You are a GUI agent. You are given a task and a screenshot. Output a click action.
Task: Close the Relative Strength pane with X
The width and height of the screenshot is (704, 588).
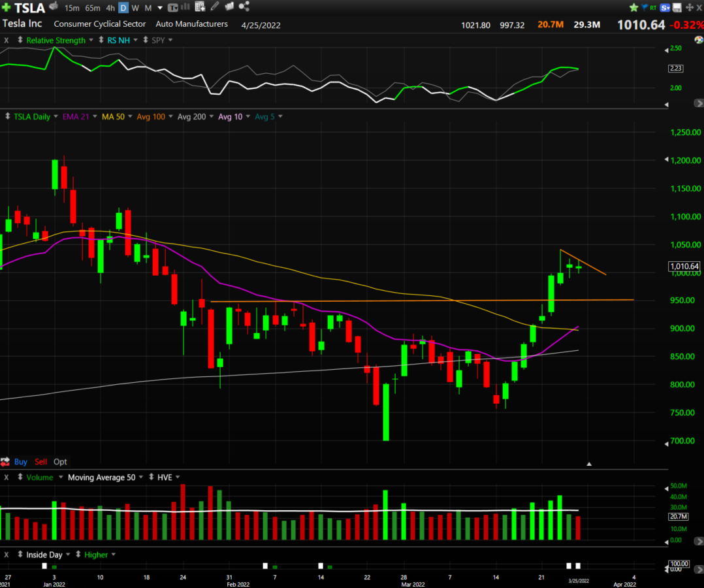pyautogui.click(x=7, y=40)
